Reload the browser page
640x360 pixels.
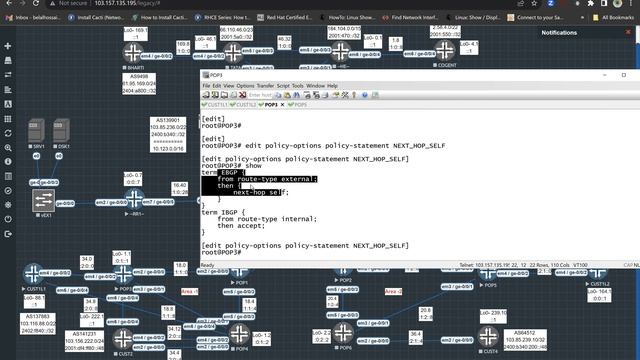point(36,4)
